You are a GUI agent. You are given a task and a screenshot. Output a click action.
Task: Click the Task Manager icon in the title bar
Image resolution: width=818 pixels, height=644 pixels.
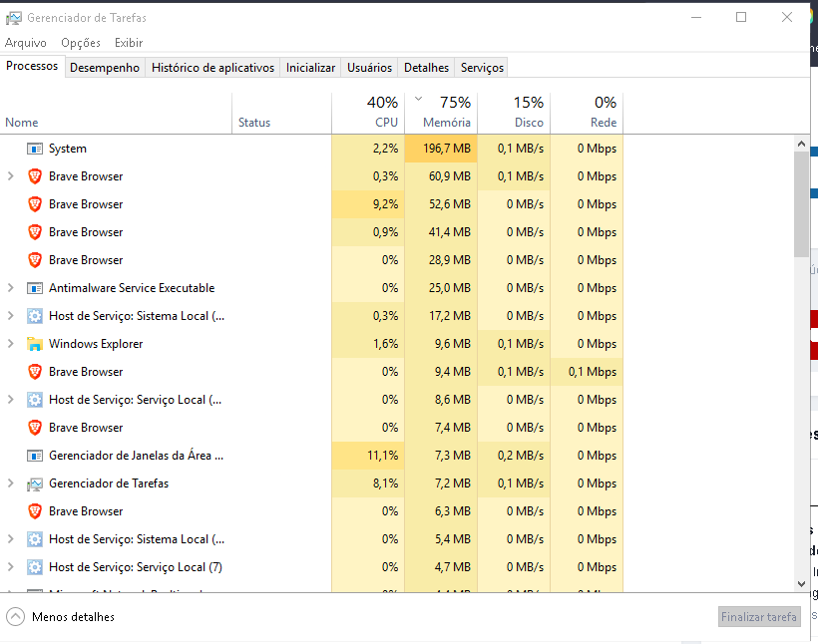[x=14, y=18]
